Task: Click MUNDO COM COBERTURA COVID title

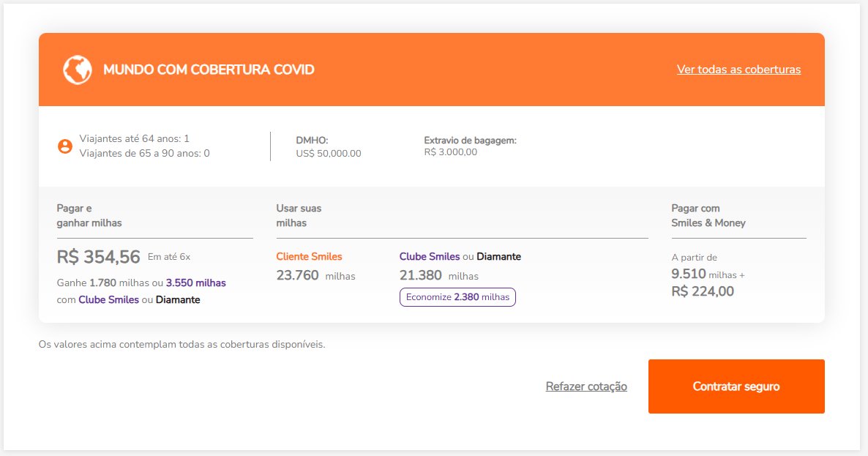Action: tap(209, 70)
